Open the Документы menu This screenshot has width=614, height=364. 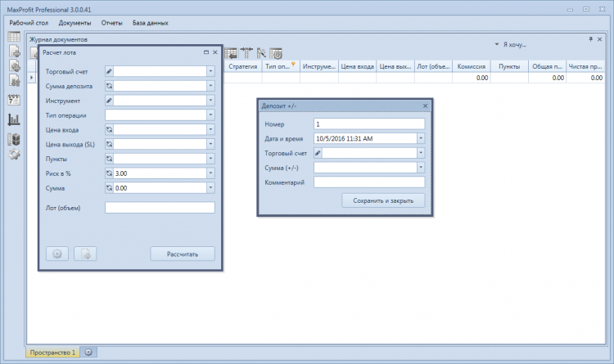pos(74,23)
